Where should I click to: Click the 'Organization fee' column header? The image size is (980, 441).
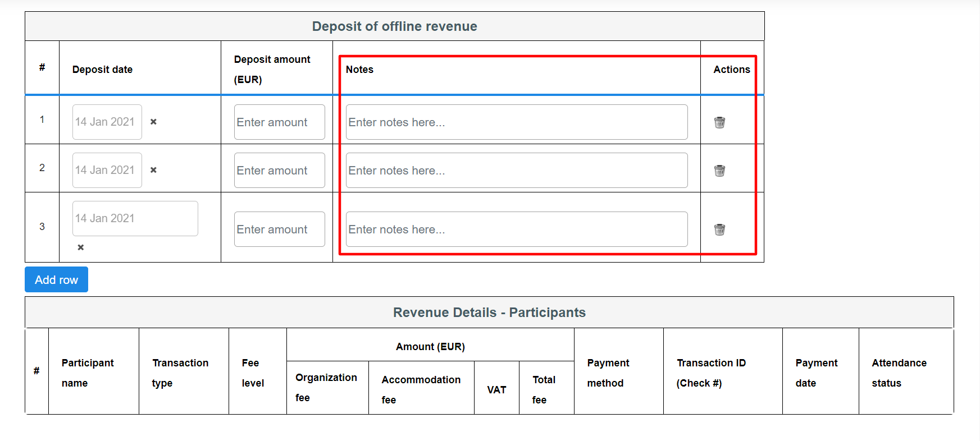[x=326, y=388]
